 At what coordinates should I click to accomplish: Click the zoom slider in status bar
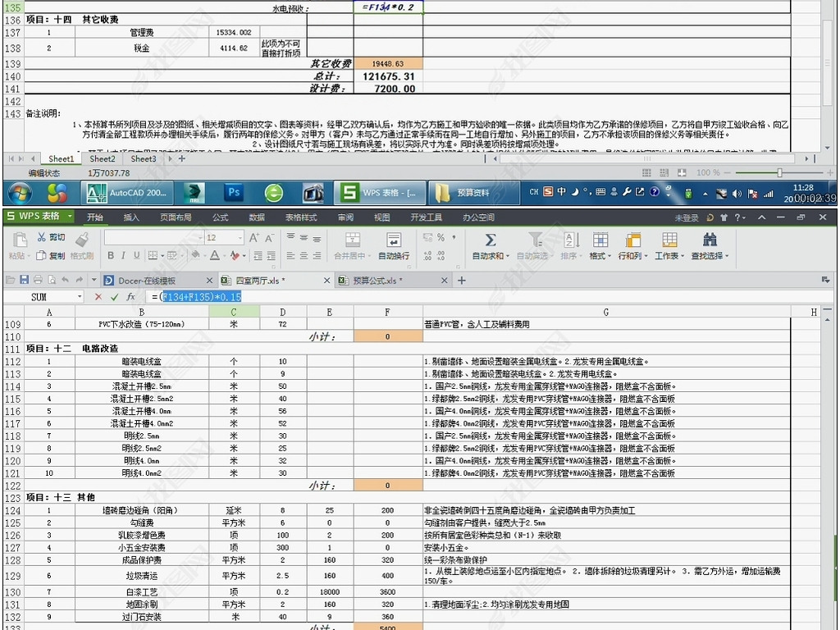[779, 173]
